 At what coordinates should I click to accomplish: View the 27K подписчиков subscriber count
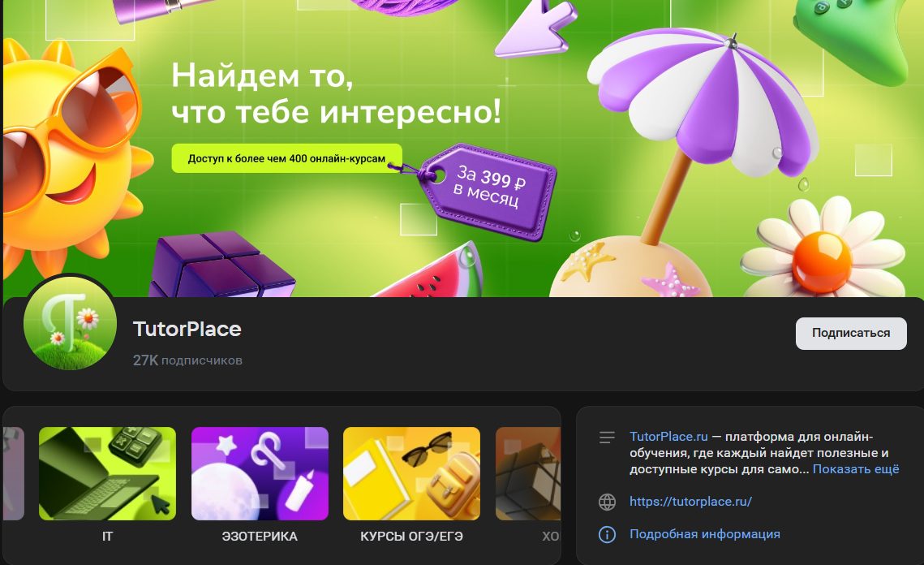coord(187,360)
